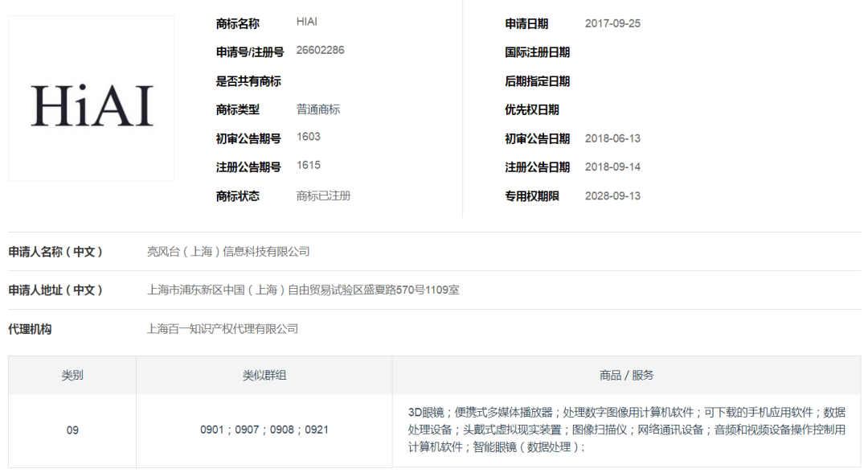Click the 是否共有商标 label
The image size is (868, 473).
click(248, 81)
